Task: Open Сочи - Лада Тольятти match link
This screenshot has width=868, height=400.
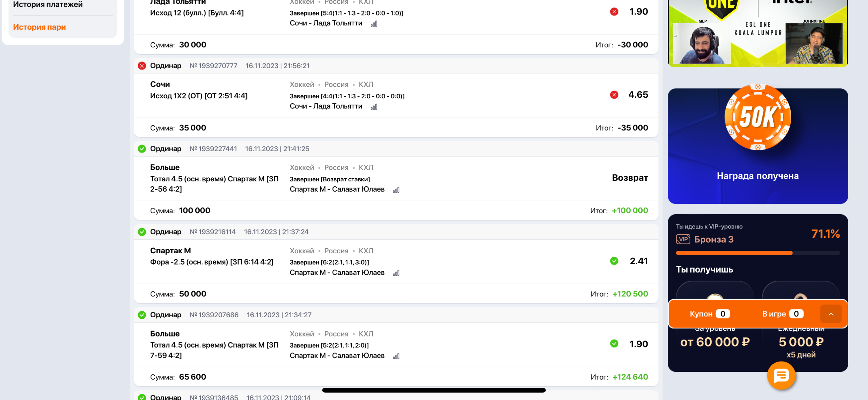Action: (326, 106)
